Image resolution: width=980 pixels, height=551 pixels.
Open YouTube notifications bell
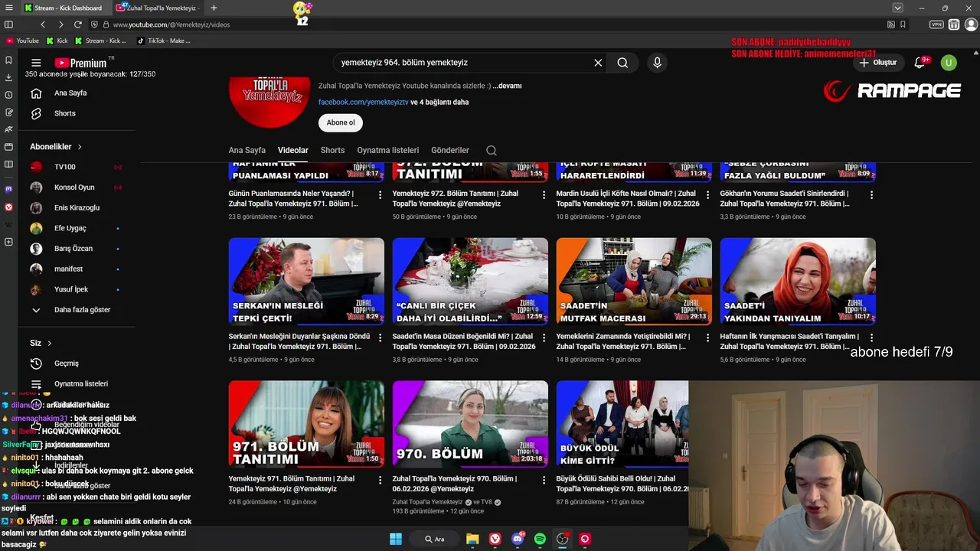[x=920, y=63]
